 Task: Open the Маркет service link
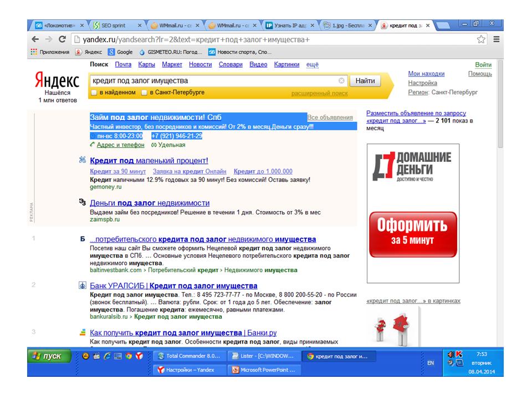[172, 64]
